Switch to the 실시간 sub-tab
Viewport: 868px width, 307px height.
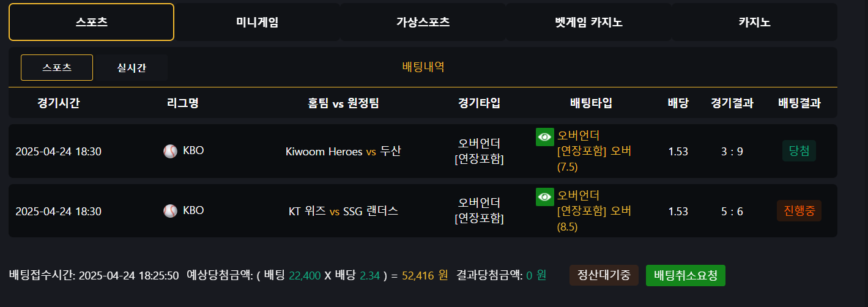coord(132,67)
